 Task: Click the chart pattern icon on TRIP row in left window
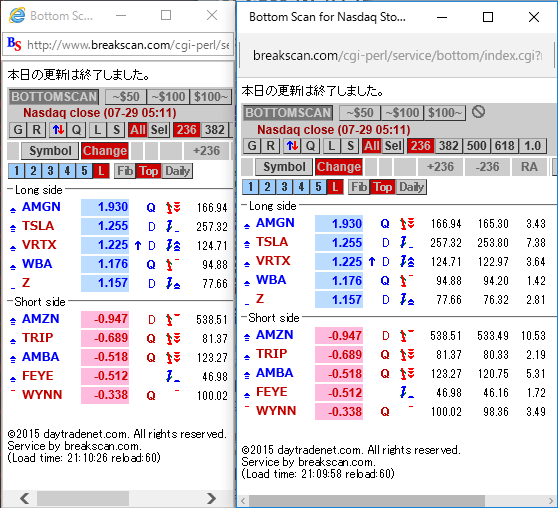point(173,338)
